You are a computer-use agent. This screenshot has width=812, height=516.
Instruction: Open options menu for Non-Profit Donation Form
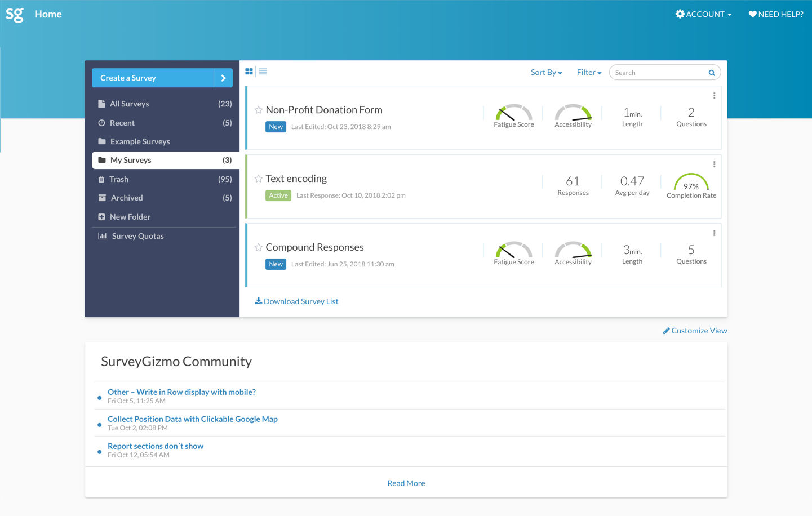click(x=714, y=96)
